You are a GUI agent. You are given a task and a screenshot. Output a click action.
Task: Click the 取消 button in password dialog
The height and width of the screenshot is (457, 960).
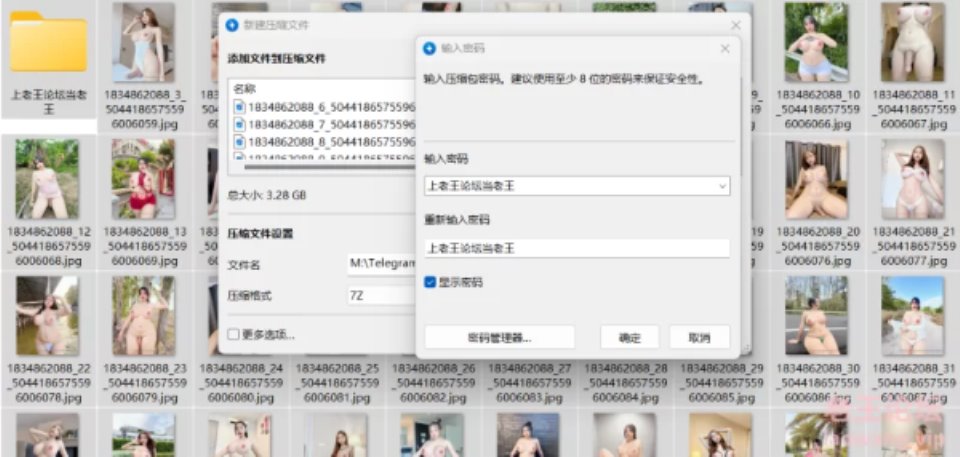699,338
